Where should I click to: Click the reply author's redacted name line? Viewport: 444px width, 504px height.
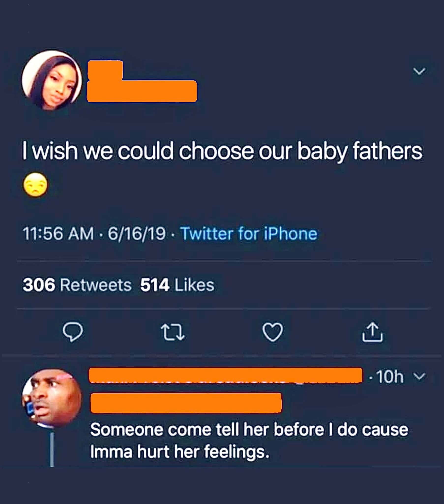click(225, 375)
